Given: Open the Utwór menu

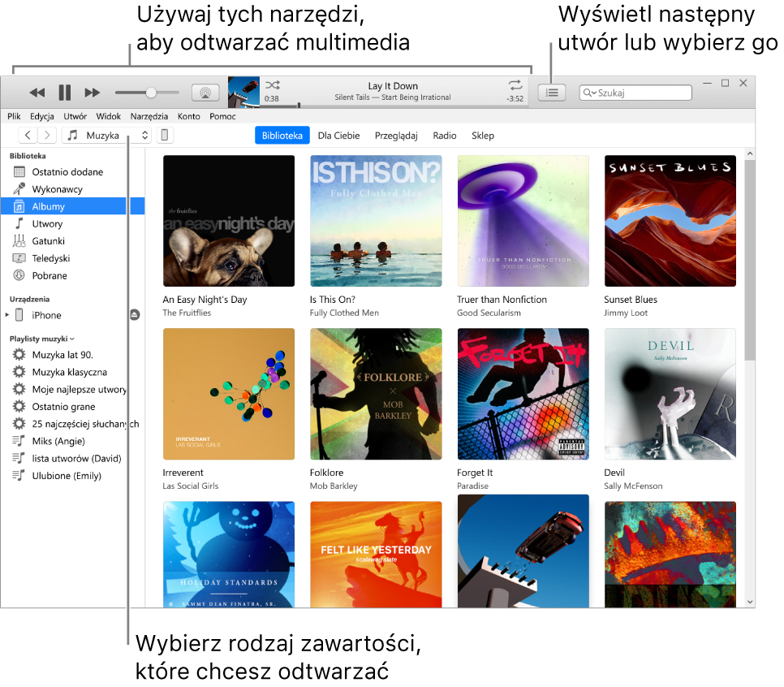Looking at the screenshot, I should [x=75, y=116].
